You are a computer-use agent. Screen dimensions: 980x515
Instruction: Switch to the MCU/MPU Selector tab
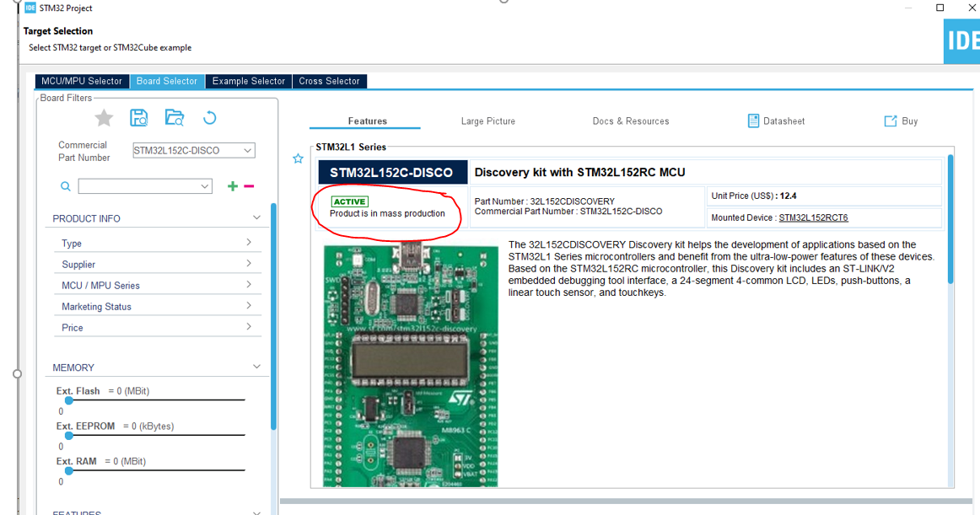click(81, 81)
